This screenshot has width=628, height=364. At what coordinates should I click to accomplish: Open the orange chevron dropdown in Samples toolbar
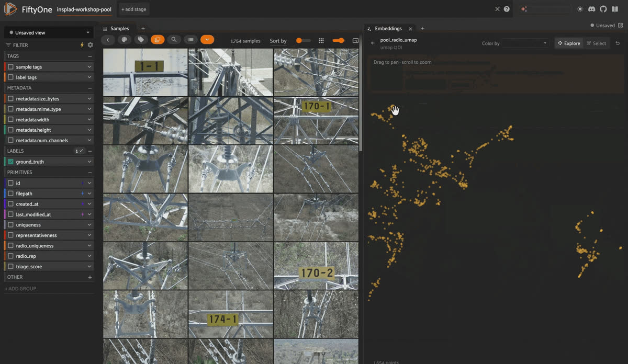point(207,40)
